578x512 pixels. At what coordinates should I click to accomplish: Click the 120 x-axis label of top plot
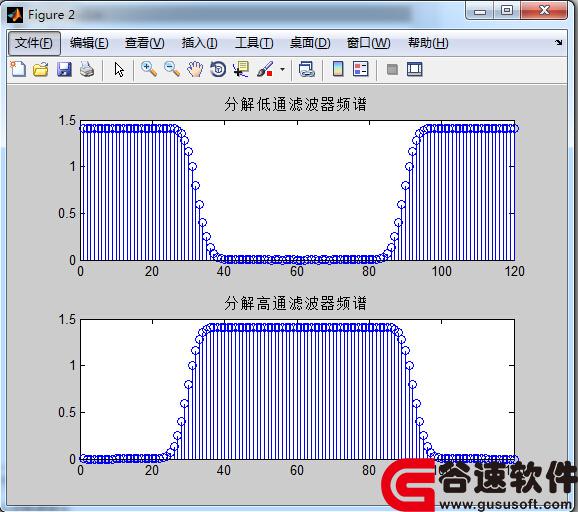click(x=514, y=272)
